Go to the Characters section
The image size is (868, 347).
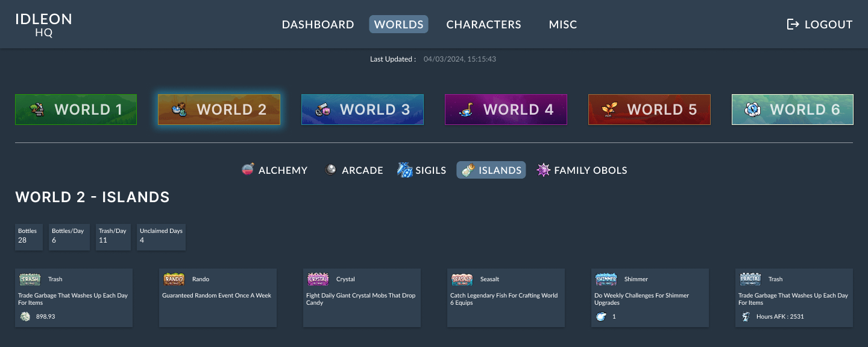[x=483, y=25]
